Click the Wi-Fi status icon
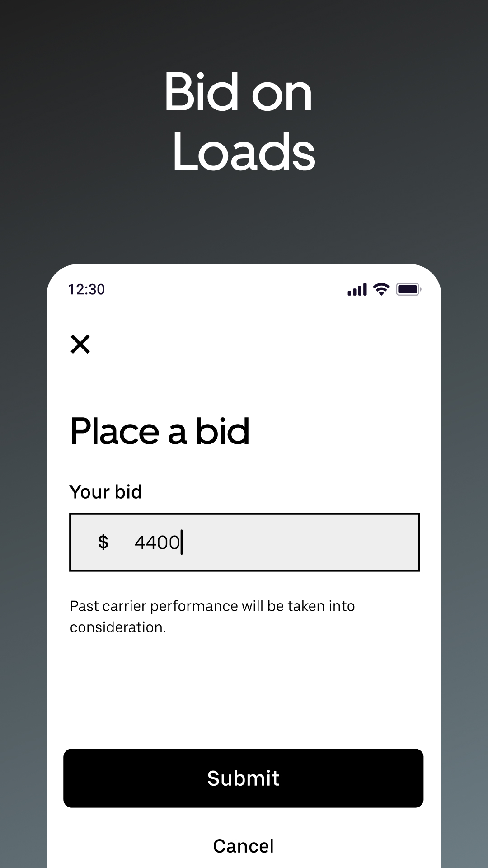The image size is (488, 868). [x=381, y=289]
